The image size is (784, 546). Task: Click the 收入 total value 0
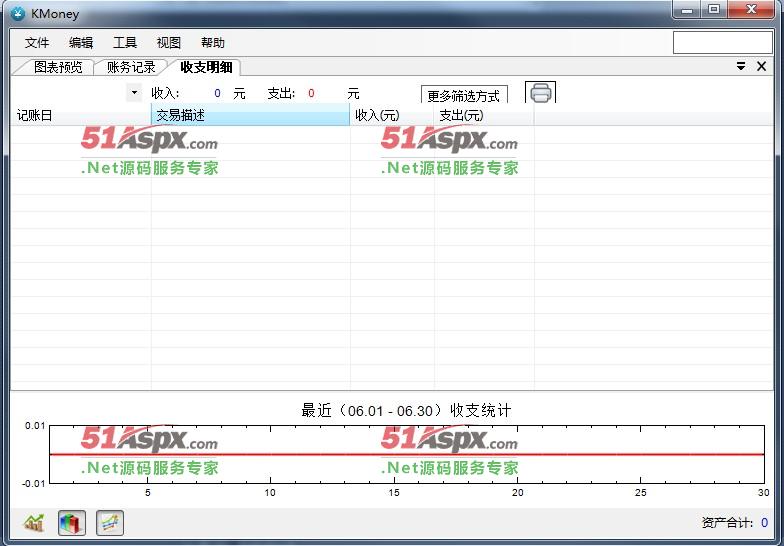pyautogui.click(x=217, y=94)
